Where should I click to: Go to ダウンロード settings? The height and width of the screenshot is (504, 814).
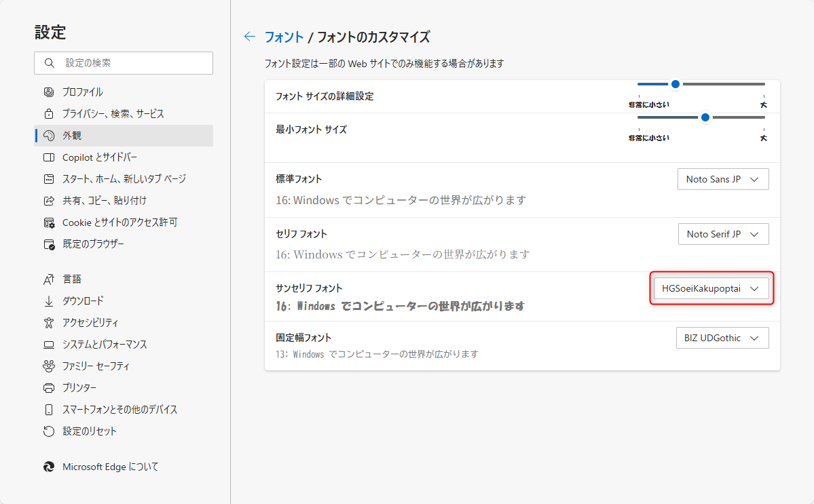click(124, 301)
